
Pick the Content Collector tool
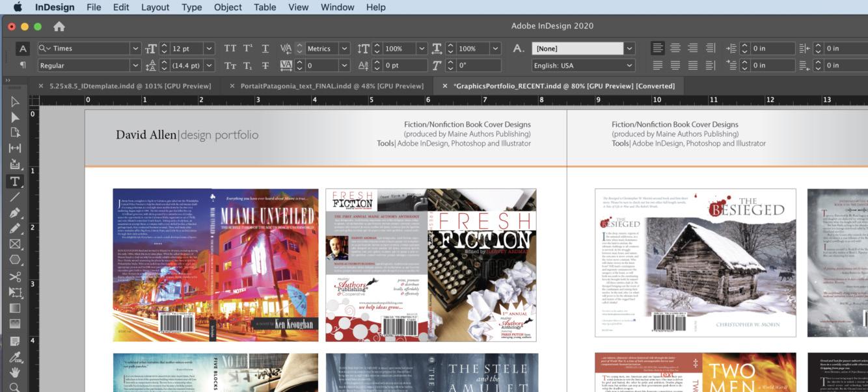tap(14, 164)
